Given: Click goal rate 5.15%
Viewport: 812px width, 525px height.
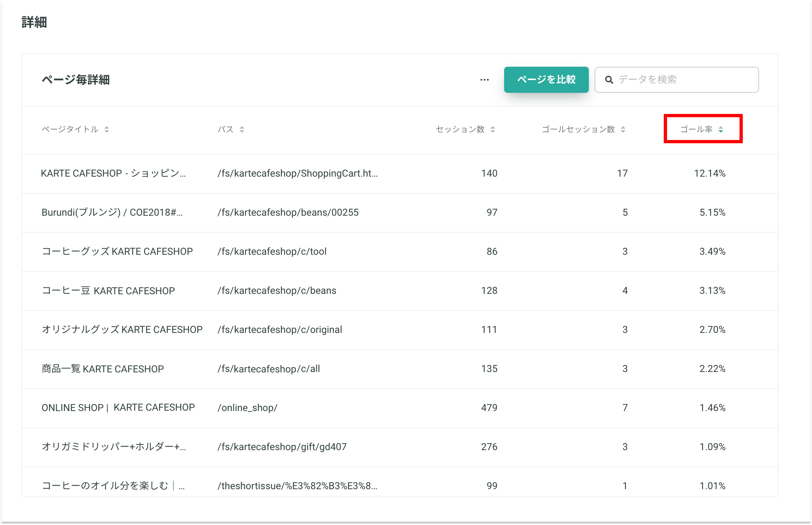Looking at the screenshot, I should tap(713, 212).
